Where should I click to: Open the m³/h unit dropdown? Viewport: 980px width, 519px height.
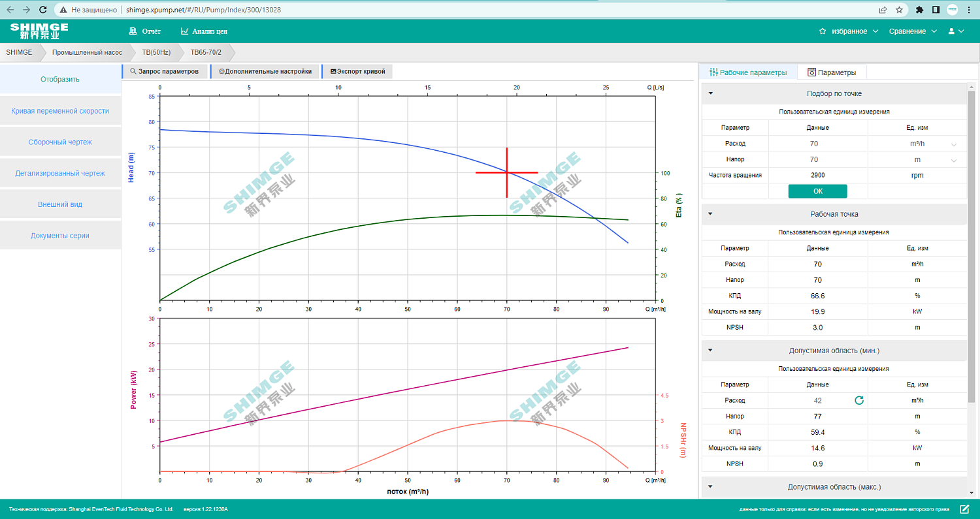tap(917, 144)
